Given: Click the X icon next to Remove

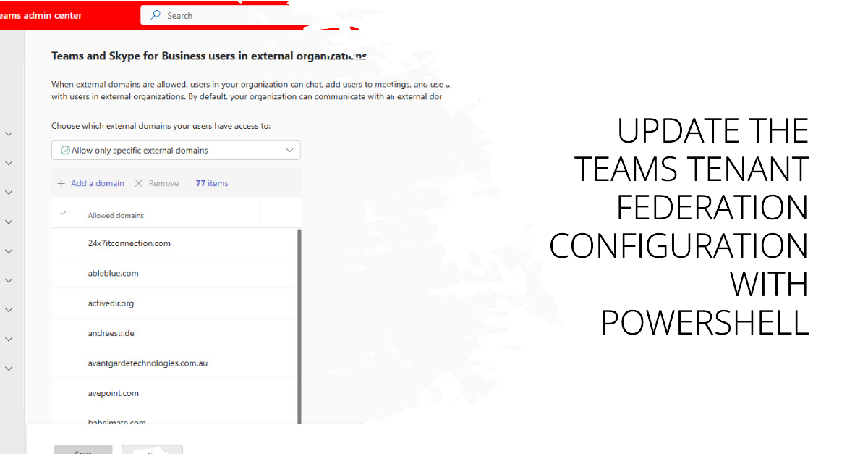Looking at the screenshot, I should (139, 183).
